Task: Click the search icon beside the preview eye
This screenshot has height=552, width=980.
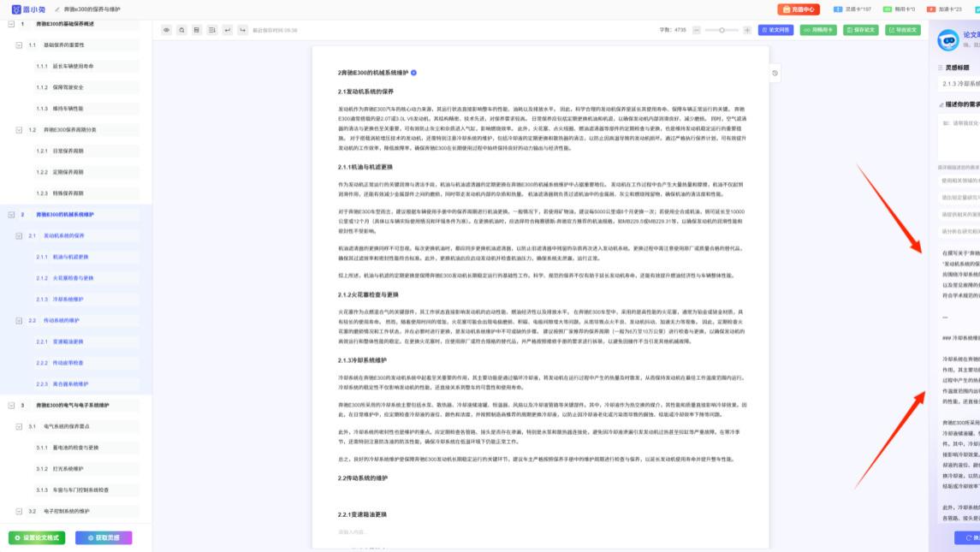Action: pyautogui.click(x=181, y=29)
